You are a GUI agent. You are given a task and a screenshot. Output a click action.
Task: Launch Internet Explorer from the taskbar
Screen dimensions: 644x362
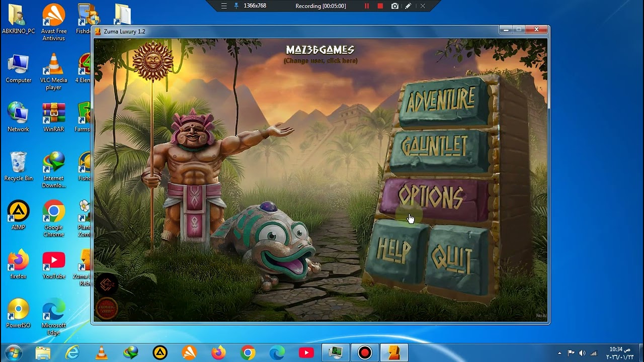(72, 353)
